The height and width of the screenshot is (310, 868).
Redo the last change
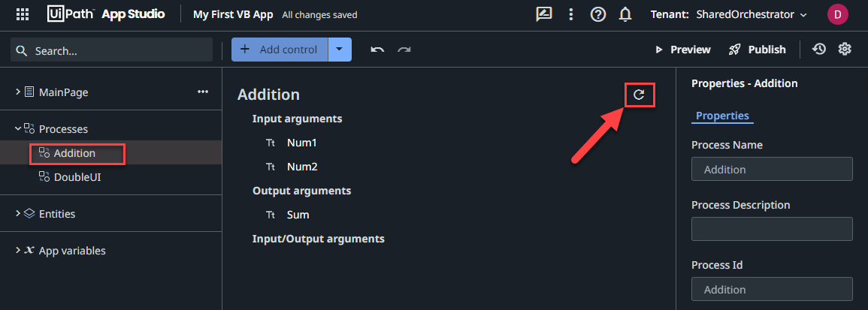[404, 50]
